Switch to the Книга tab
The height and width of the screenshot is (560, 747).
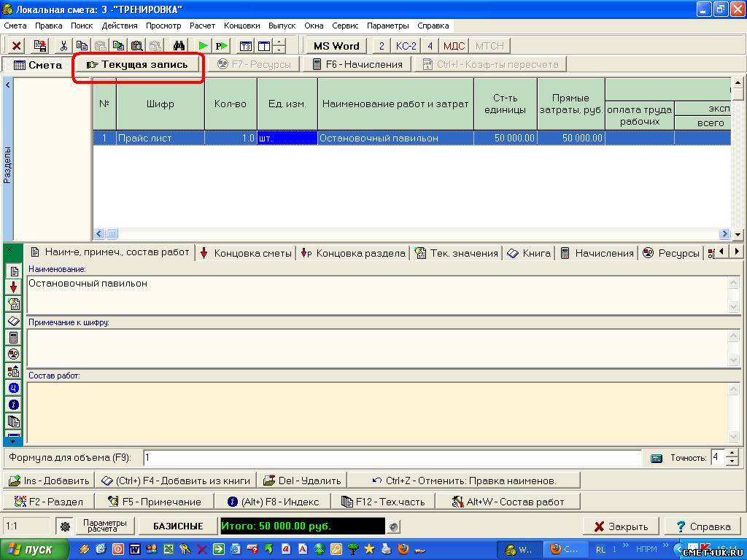pos(529,253)
